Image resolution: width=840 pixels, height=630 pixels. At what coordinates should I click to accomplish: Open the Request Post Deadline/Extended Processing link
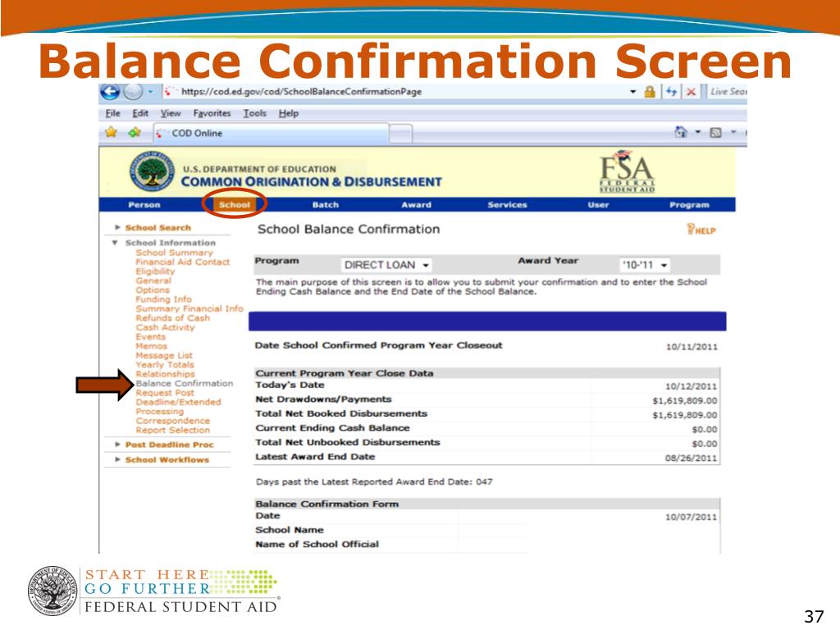point(178,402)
